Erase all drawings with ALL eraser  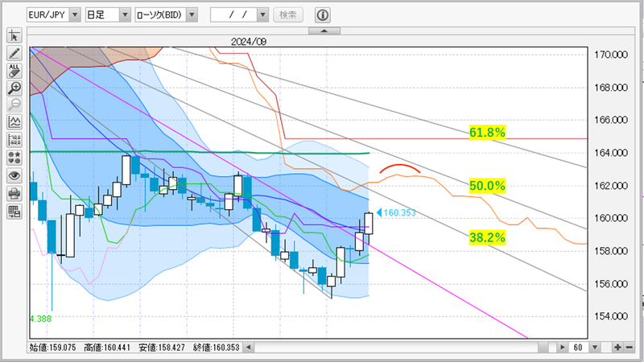(x=14, y=71)
